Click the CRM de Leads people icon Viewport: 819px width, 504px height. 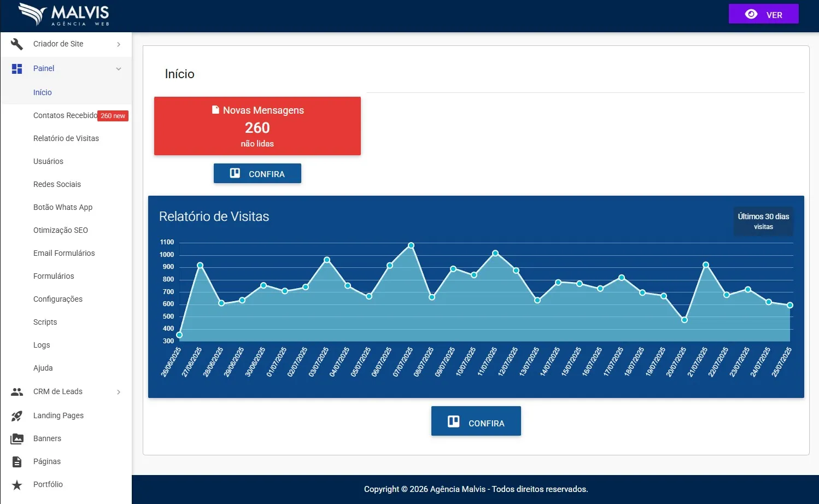coord(17,392)
